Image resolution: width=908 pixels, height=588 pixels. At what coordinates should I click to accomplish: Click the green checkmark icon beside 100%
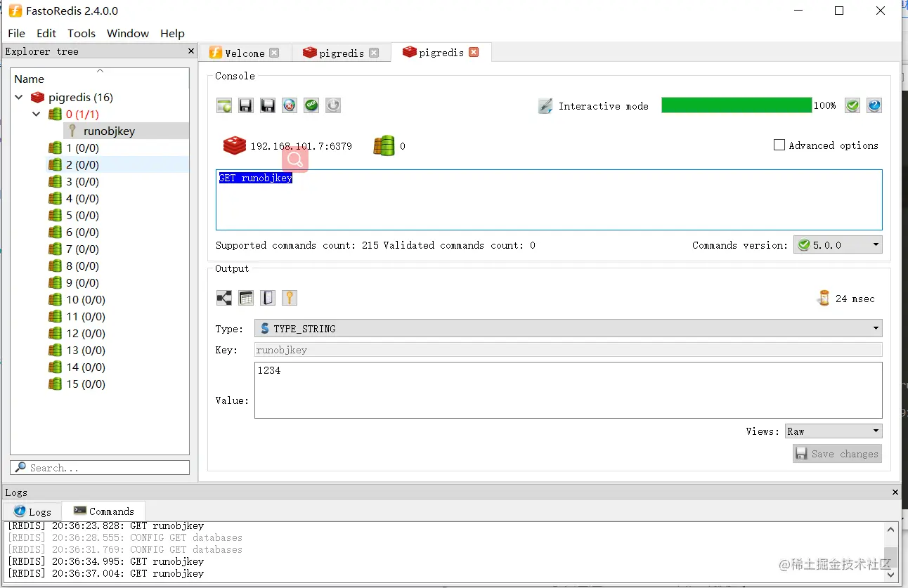(852, 105)
